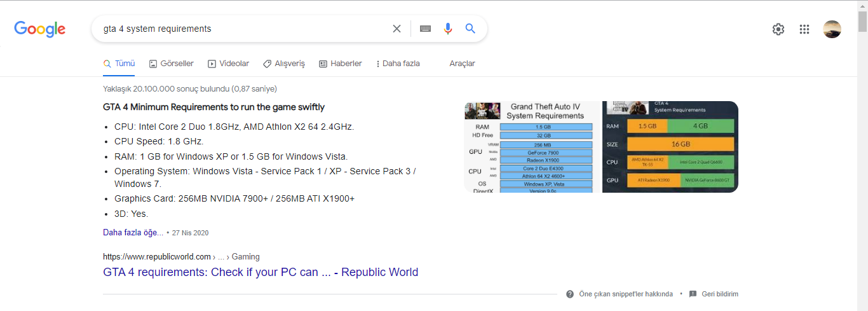Open the Grand Theft Auto IV requirements image
The image size is (868, 311).
click(531, 147)
